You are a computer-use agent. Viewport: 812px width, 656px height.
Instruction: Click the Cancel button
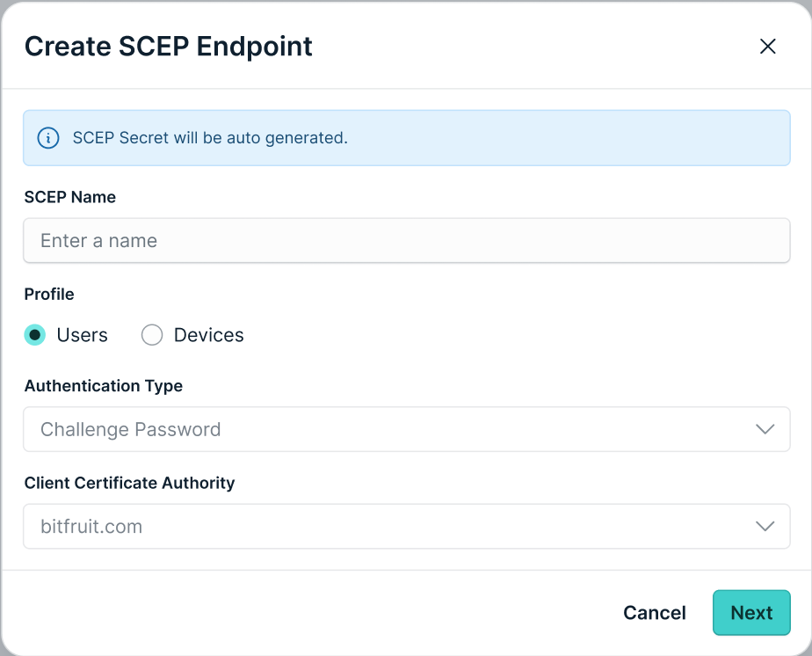[x=655, y=613]
